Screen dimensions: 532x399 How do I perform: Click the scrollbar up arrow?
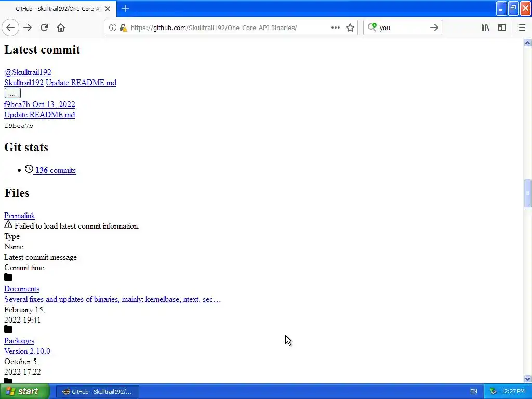[x=527, y=43]
